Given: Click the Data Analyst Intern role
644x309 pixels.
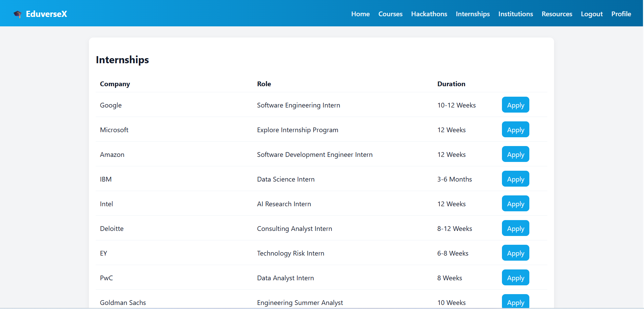Looking at the screenshot, I should tap(285, 278).
